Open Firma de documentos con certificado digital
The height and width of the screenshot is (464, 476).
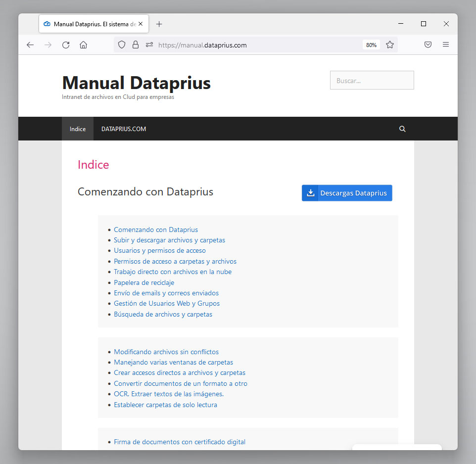coord(180,442)
